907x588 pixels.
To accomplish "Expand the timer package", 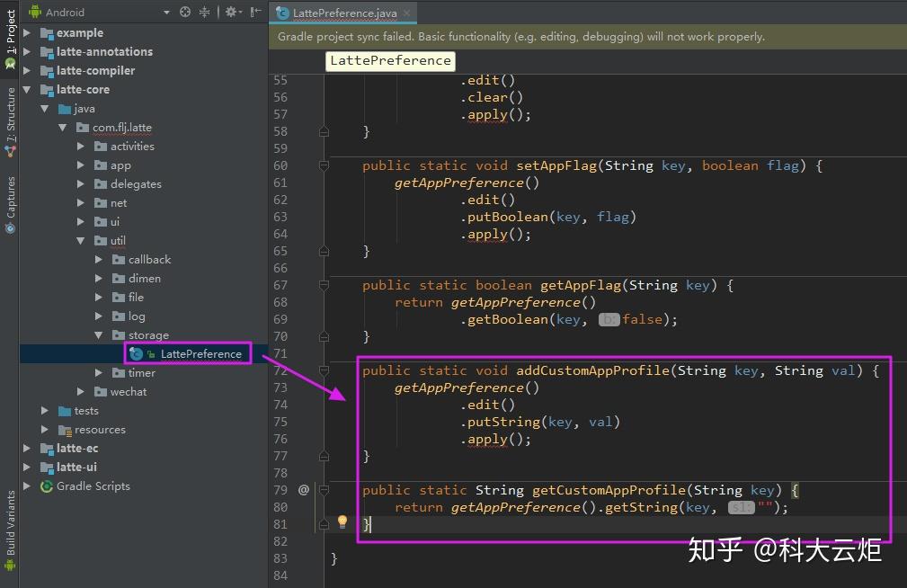I will tap(98, 373).
